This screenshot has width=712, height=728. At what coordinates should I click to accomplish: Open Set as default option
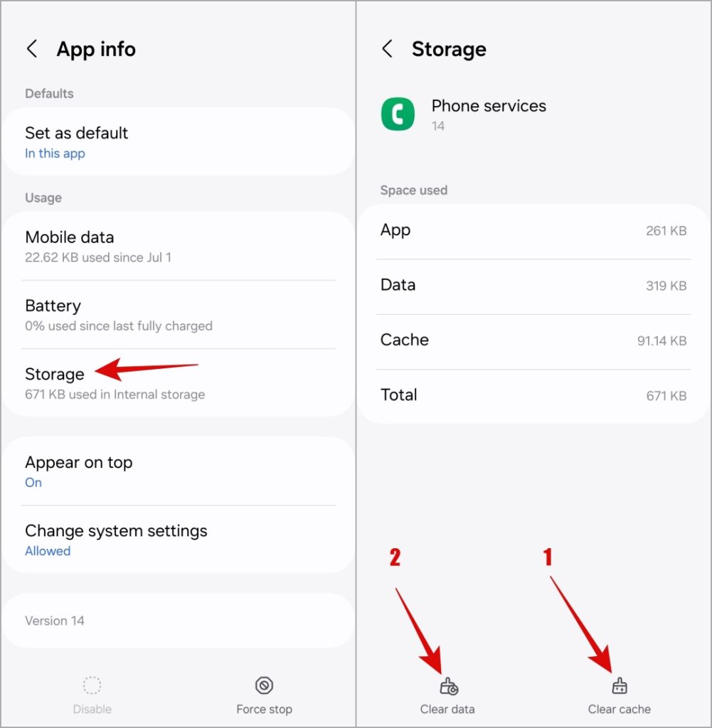click(x=179, y=141)
